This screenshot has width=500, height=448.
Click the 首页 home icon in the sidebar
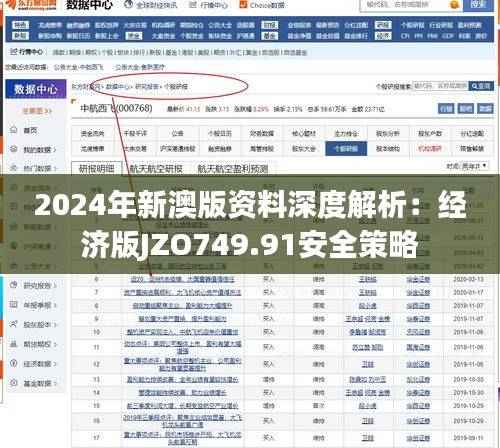pos(14,130)
